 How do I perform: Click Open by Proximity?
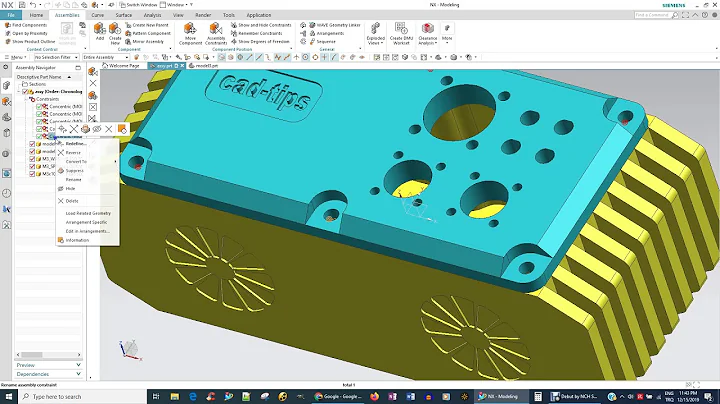tap(26, 34)
